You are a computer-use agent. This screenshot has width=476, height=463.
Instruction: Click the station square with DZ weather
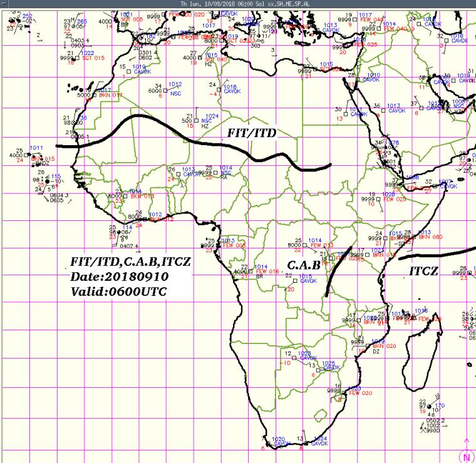pyautogui.click(x=369, y=345)
